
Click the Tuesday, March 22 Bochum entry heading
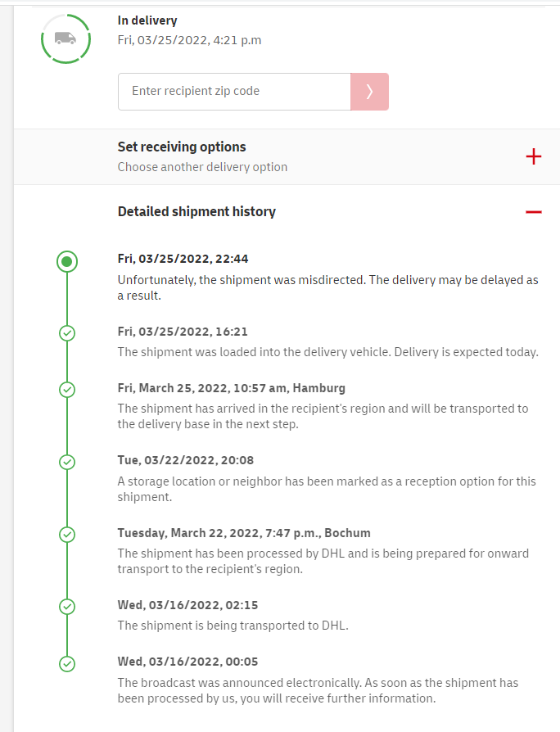(244, 533)
